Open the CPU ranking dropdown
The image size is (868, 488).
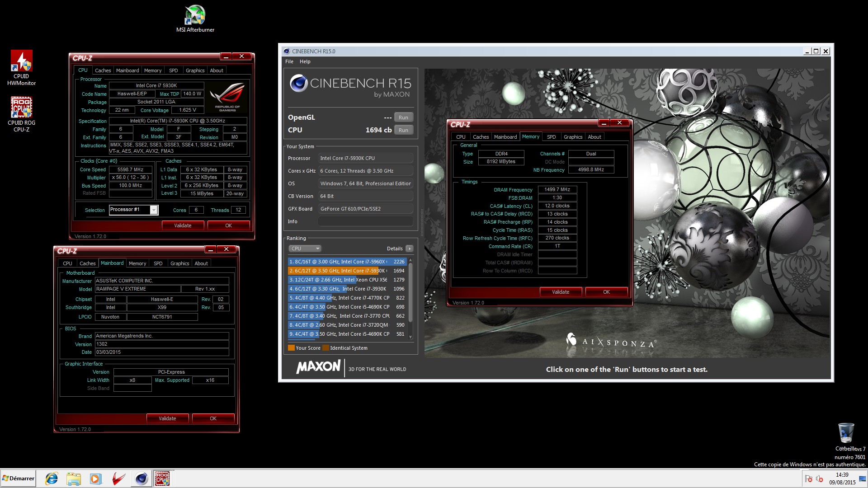point(305,249)
